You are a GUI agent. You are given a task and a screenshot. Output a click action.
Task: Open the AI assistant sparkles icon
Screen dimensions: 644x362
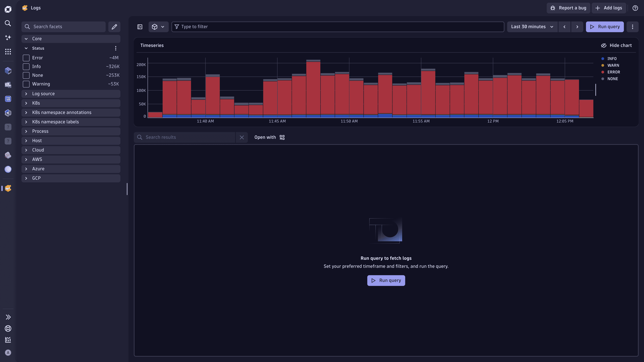click(8, 38)
